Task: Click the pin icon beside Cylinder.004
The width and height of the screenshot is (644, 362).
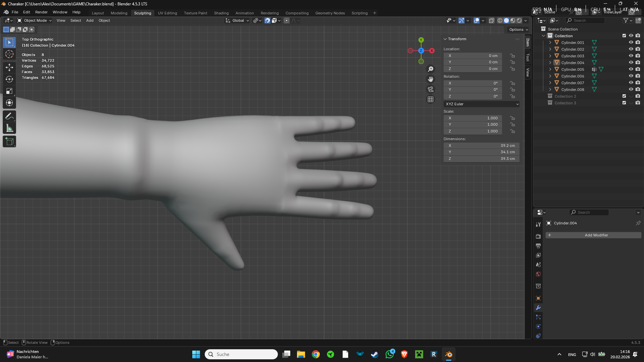Action: click(638, 223)
